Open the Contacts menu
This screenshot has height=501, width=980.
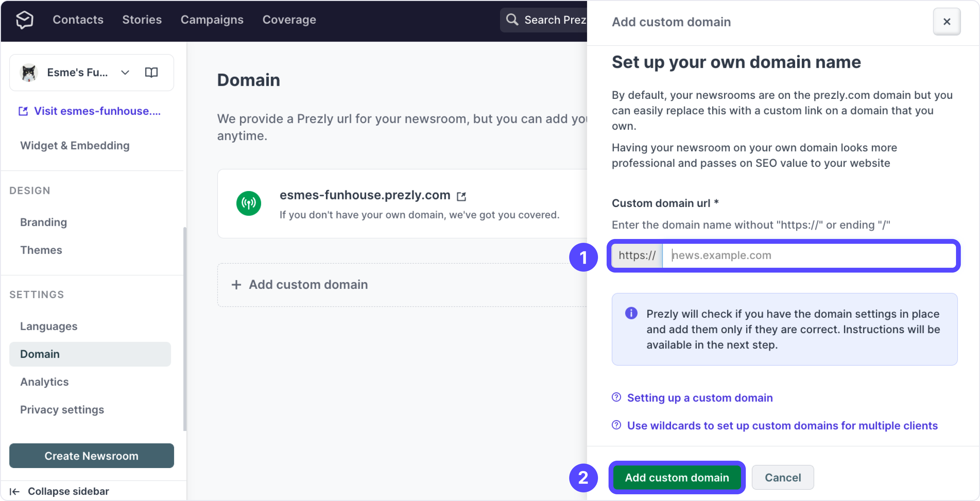tap(78, 20)
